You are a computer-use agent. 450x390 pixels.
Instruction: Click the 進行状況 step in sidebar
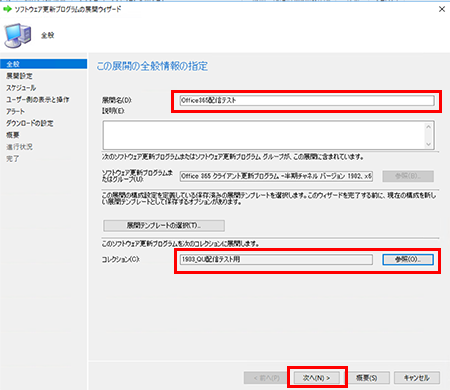click(x=19, y=147)
